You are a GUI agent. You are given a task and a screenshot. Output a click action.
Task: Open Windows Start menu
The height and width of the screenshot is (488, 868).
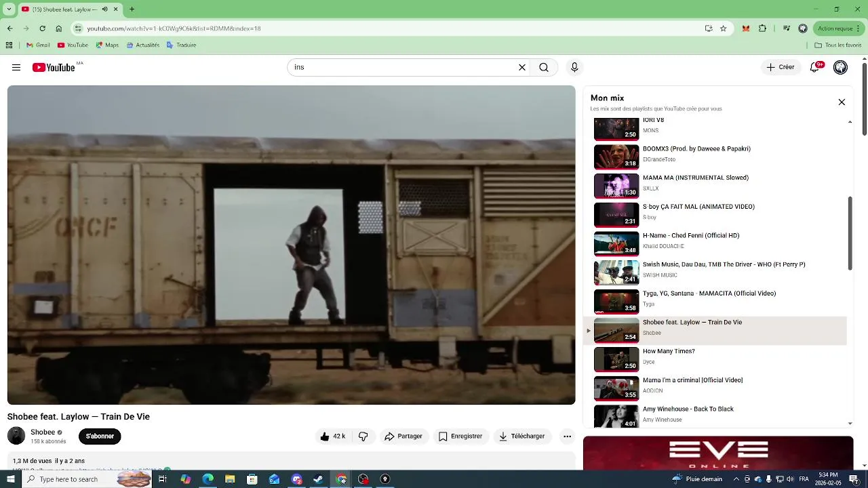coord(10,479)
